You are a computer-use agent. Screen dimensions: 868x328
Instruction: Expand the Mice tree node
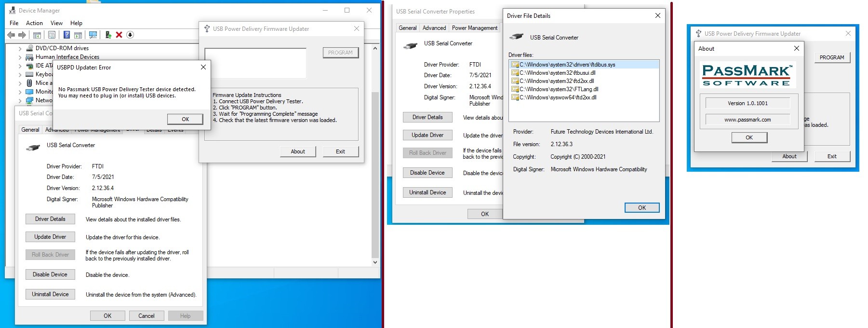coord(20,83)
